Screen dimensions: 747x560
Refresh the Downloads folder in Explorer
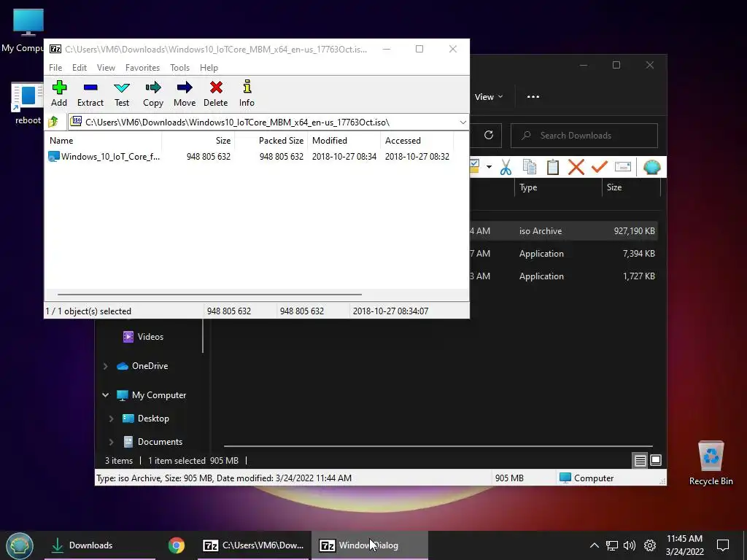[x=488, y=135]
